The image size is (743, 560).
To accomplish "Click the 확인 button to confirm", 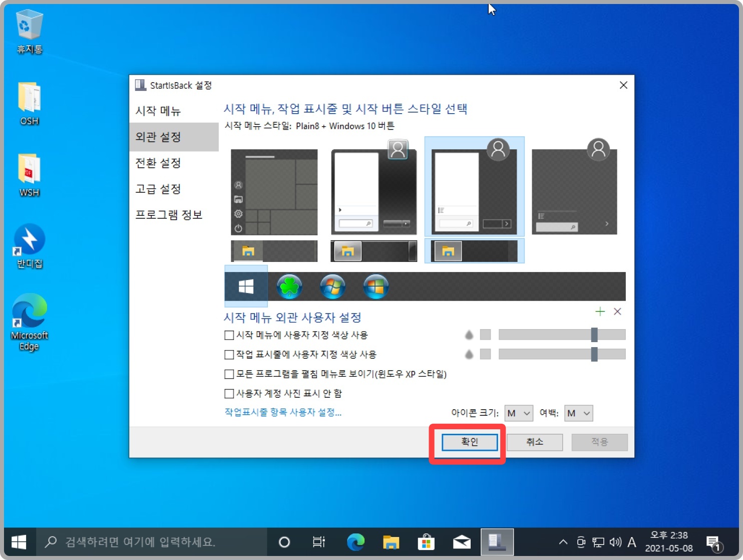I will (x=469, y=442).
